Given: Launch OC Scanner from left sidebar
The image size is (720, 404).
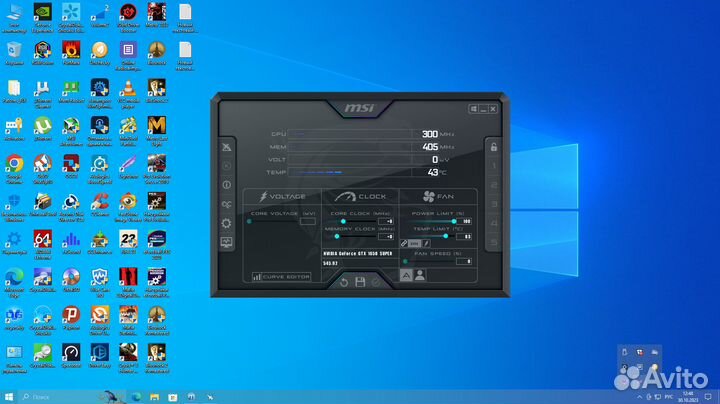Looking at the screenshot, I should point(226,204).
